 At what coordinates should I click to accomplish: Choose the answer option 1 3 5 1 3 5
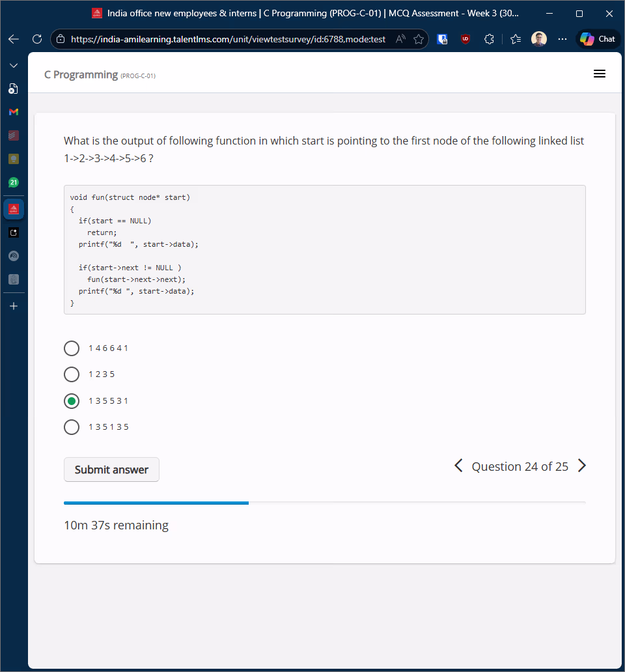(x=72, y=427)
